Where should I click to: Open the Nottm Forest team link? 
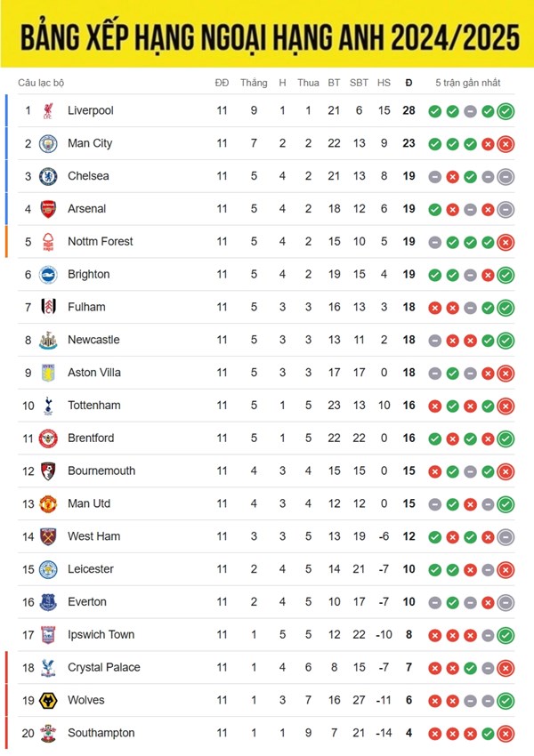click(101, 241)
